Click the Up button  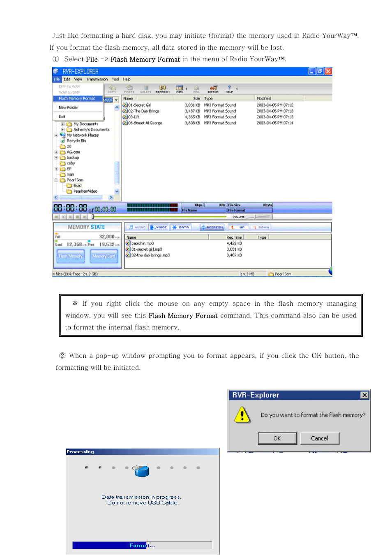coord(238,227)
